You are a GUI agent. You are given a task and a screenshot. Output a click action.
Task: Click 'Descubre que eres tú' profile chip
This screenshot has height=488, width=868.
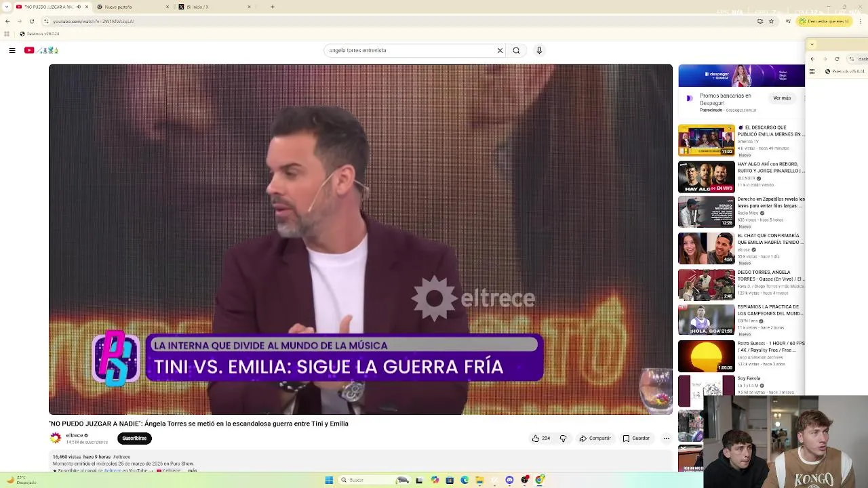tap(824, 21)
